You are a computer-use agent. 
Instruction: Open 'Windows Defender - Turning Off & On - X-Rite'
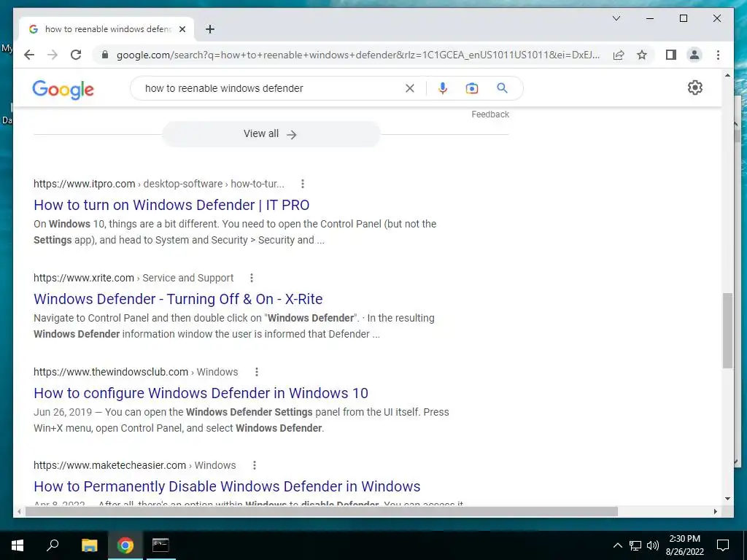[x=178, y=299]
